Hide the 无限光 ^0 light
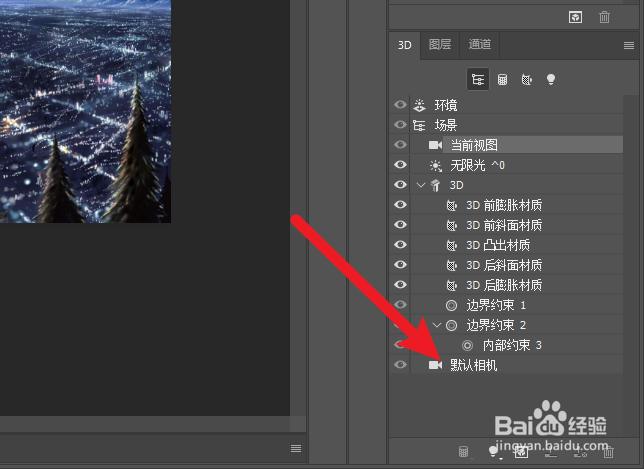This screenshot has width=644, height=469. tap(400, 165)
